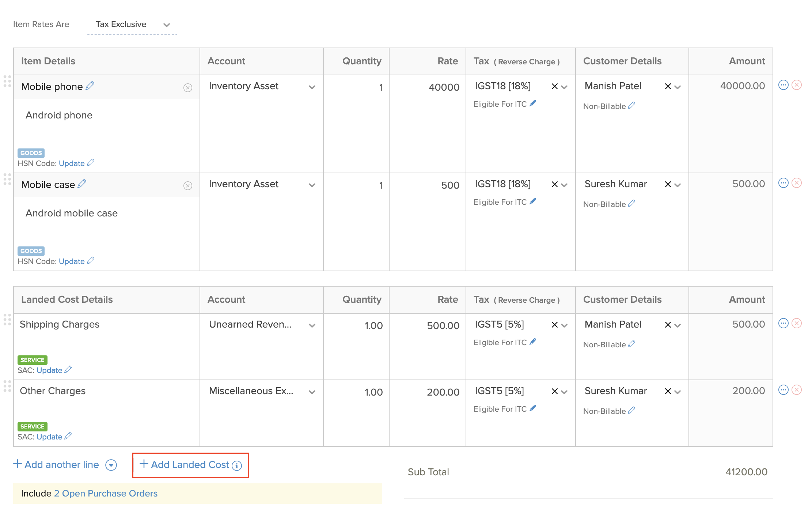Clear the Mobile case item selection

coord(188,186)
